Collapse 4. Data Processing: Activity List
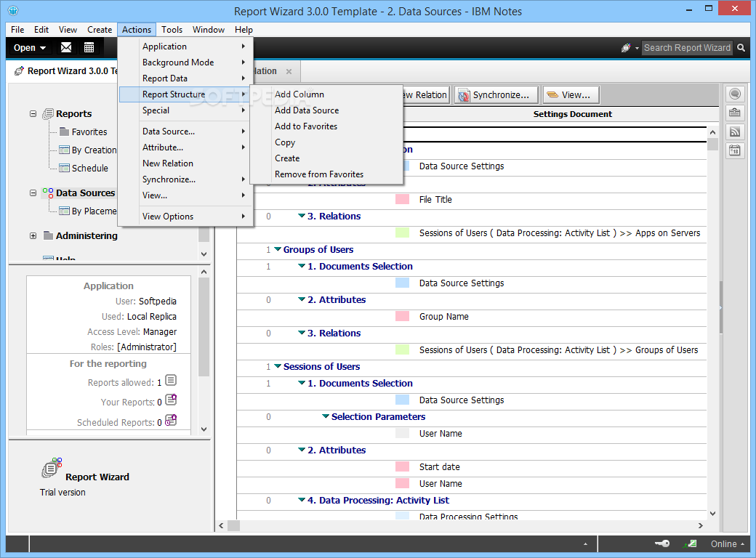756x558 pixels. coord(302,500)
